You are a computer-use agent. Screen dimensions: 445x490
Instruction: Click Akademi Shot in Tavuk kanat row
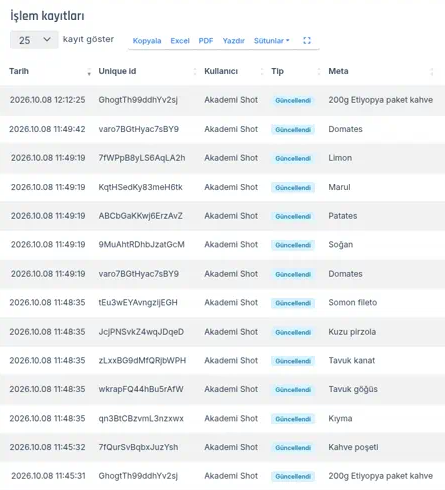click(231, 360)
